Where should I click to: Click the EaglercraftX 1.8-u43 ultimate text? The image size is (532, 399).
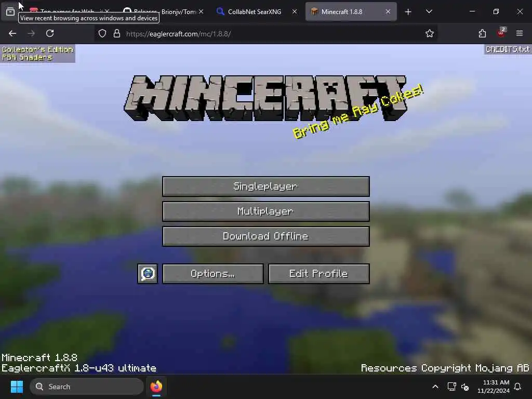click(79, 368)
